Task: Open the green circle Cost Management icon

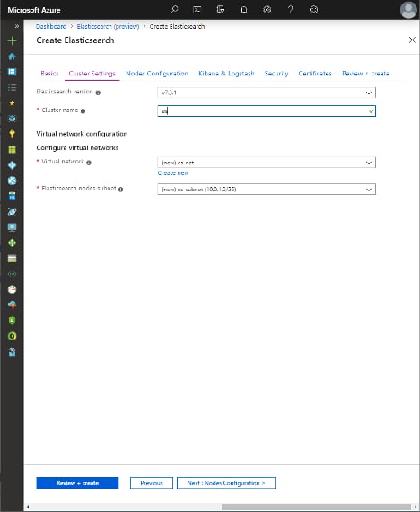Action: pos(12,336)
